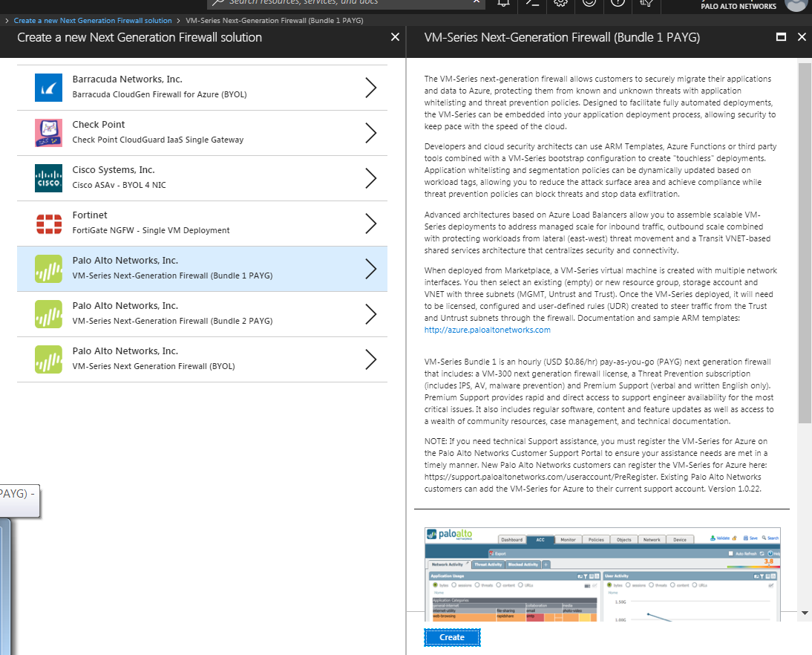Viewport: 812px width, 655px height.
Task: Click the support.paloaltonetworks.com PreRegister URL text
Action: tap(540, 478)
